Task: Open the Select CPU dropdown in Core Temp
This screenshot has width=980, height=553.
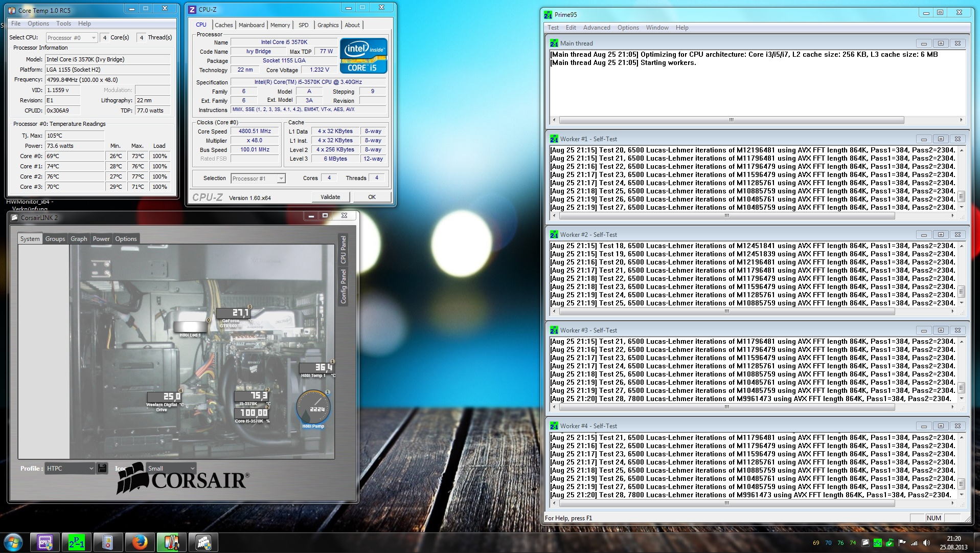Action: pos(72,38)
